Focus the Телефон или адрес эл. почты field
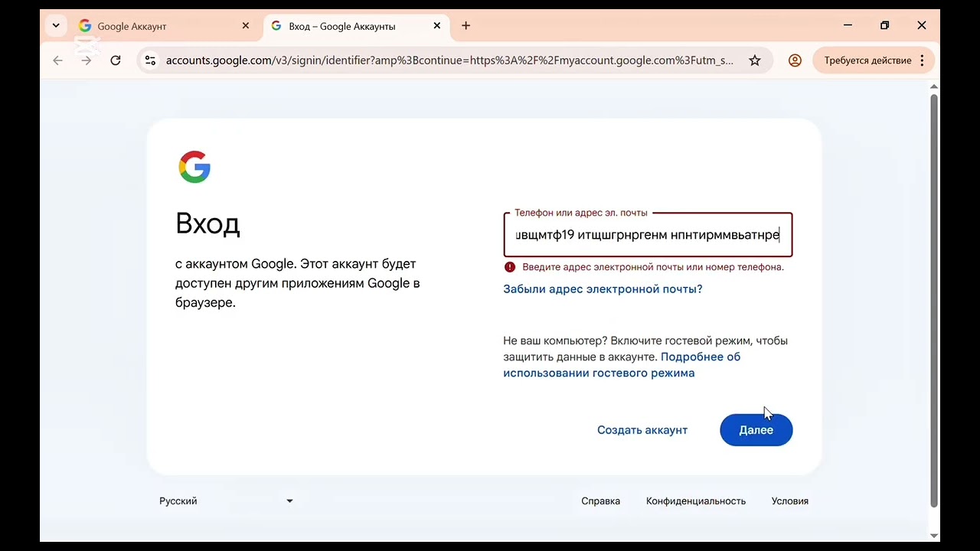Viewport: 980px width, 551px height. [648, 234]
